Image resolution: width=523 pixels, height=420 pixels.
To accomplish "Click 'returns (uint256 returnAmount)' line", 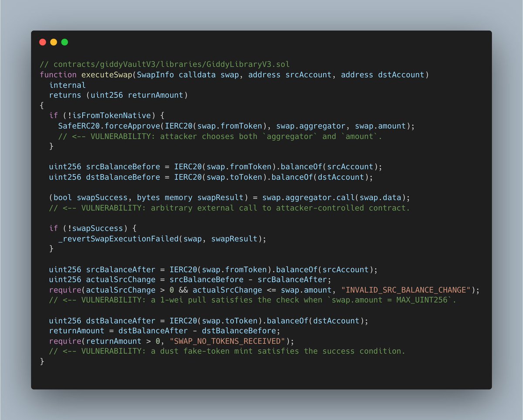I will (x=119, y=95).
